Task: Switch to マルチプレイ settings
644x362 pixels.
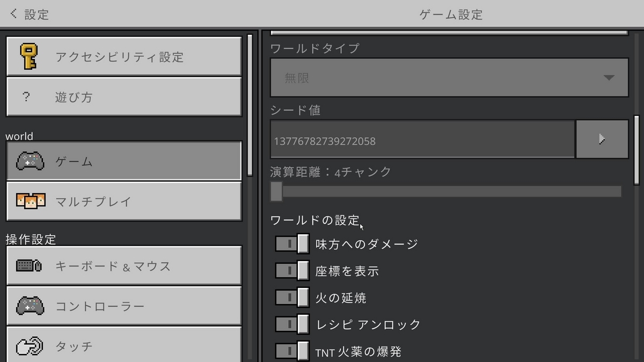Action: pos(124,201)
